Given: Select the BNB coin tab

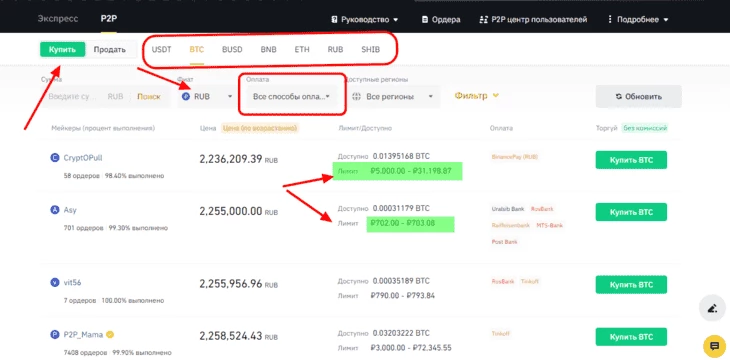Looking at the screenshot, I should tap(269, 49).
